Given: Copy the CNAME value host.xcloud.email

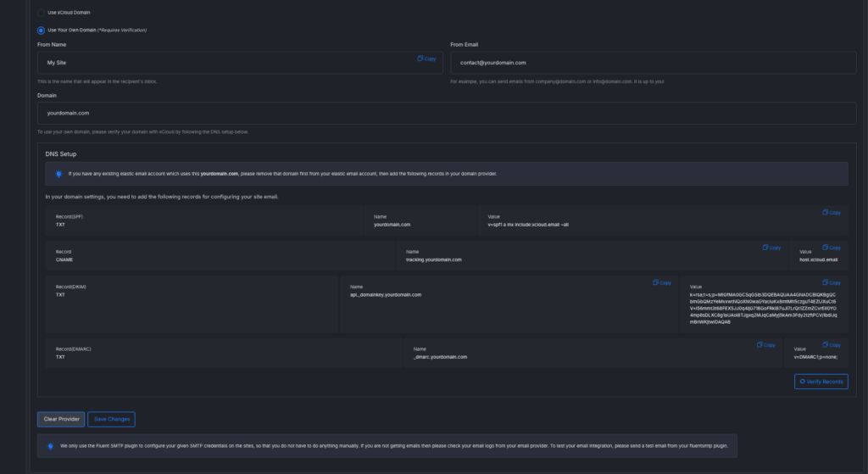Looking at the screenshot, I should pos(831,248).
